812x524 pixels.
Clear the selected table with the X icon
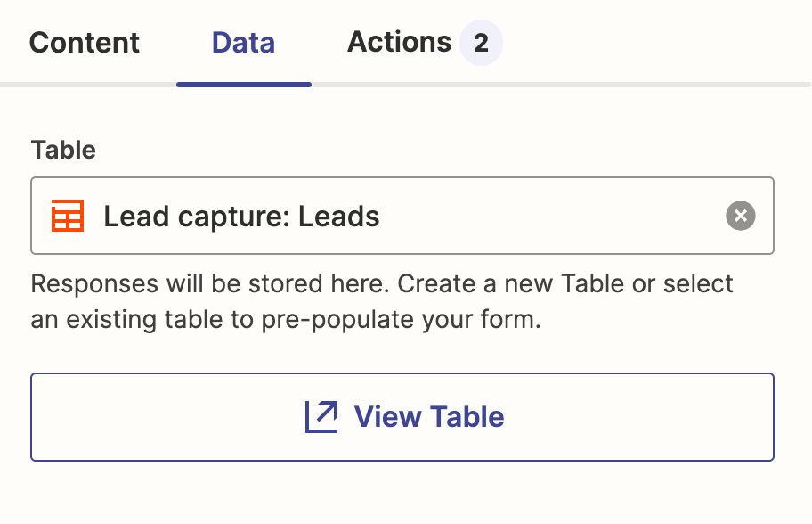[740, 216]
